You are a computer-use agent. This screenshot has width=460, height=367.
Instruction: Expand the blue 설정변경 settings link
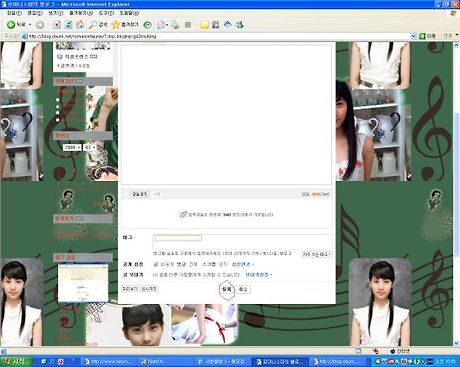pos(243,264)
